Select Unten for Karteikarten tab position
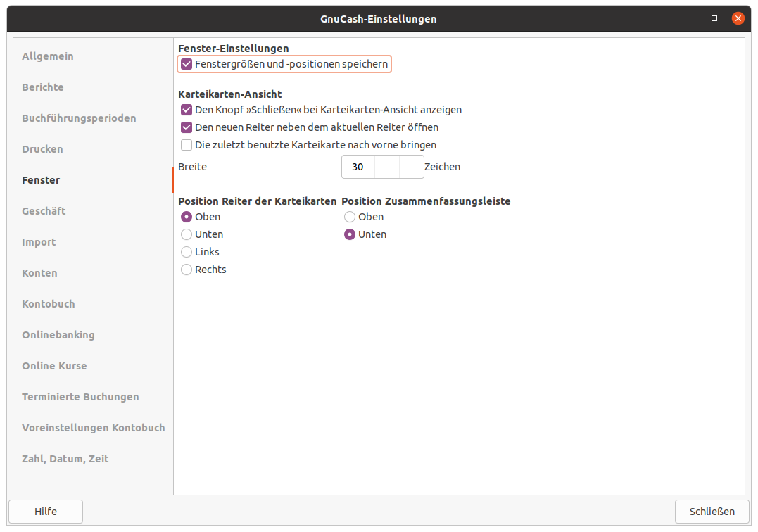The width and height of the screenshot is (758, 532). (x=187, y=234)
